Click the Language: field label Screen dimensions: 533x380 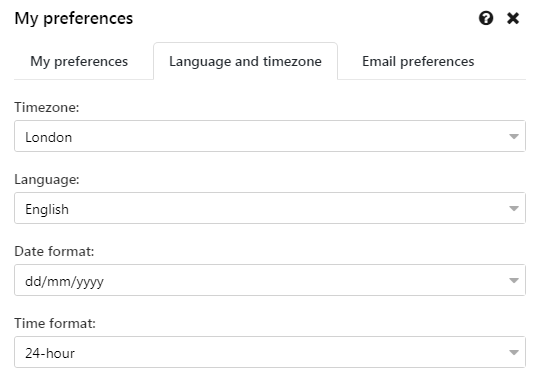click(x=47, y=180)
